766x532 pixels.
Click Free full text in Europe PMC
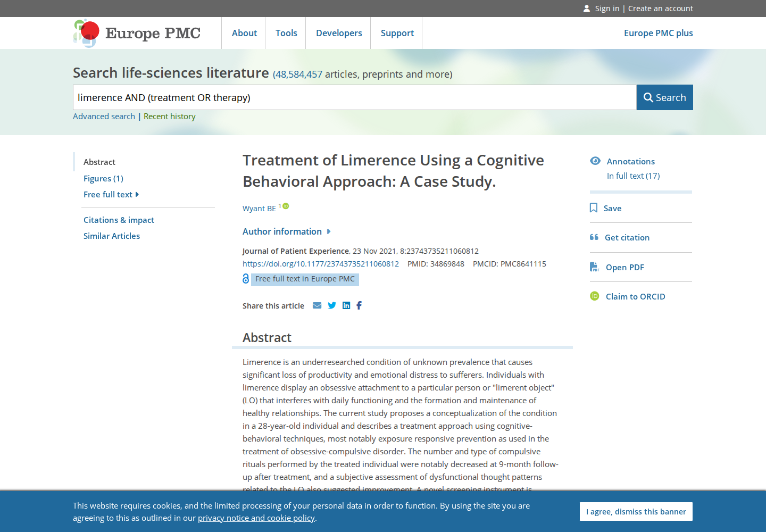(x=305, y=279)
